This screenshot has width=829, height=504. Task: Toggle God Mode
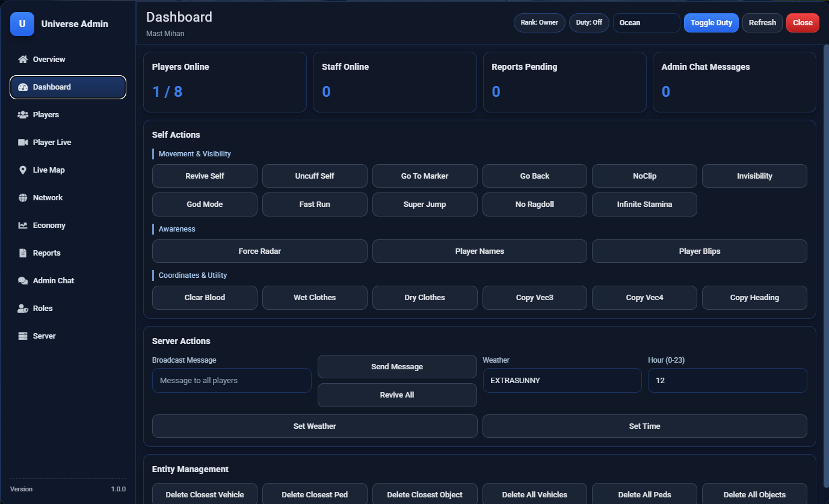coord(205,204)
